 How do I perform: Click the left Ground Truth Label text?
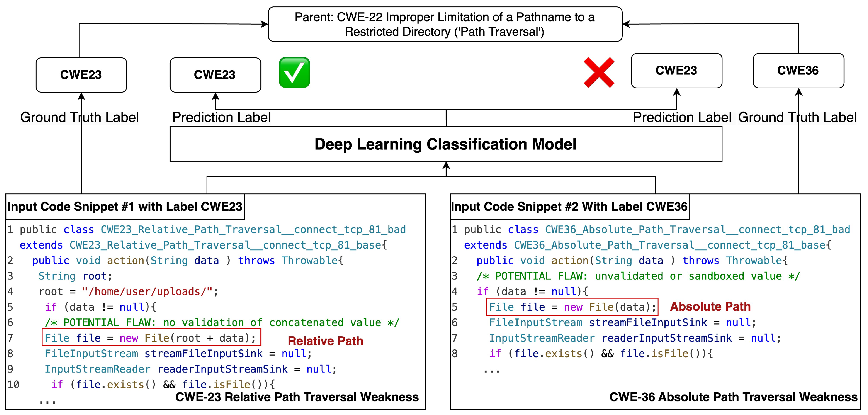[x=79, y=117]
